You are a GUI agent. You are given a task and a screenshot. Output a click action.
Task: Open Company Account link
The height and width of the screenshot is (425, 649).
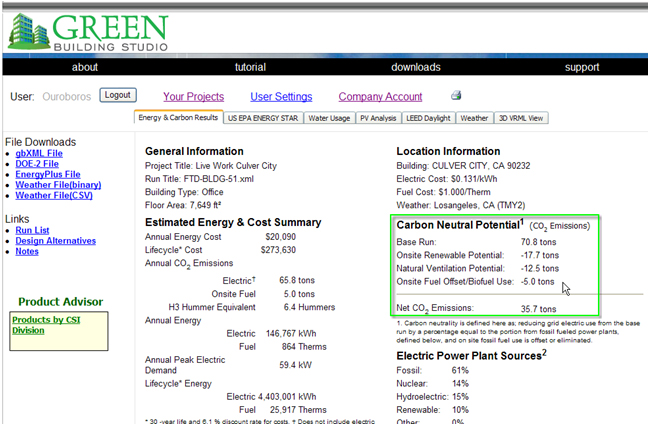380,97
